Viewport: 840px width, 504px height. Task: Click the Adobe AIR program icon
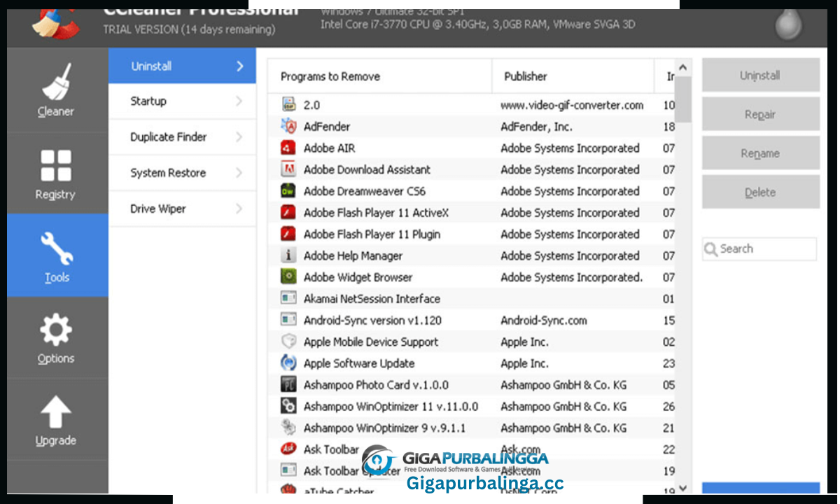[x=288, y=148]
